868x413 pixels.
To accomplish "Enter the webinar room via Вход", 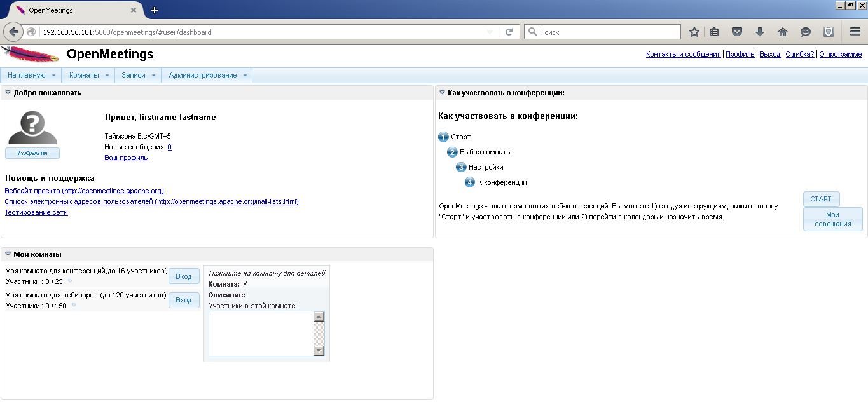I will [184, 300].
